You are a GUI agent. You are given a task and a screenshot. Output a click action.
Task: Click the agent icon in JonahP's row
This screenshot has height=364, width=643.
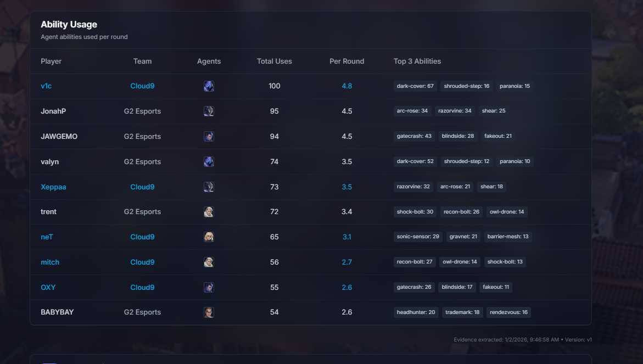click(209, 111)
